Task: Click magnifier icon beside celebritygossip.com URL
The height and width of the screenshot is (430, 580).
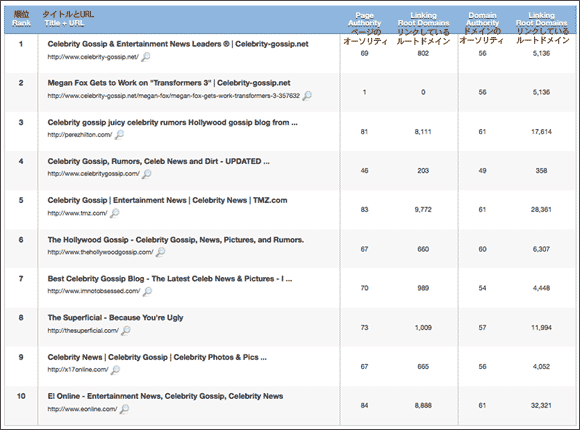Action: pyautogui.click(x=147, y=174)
